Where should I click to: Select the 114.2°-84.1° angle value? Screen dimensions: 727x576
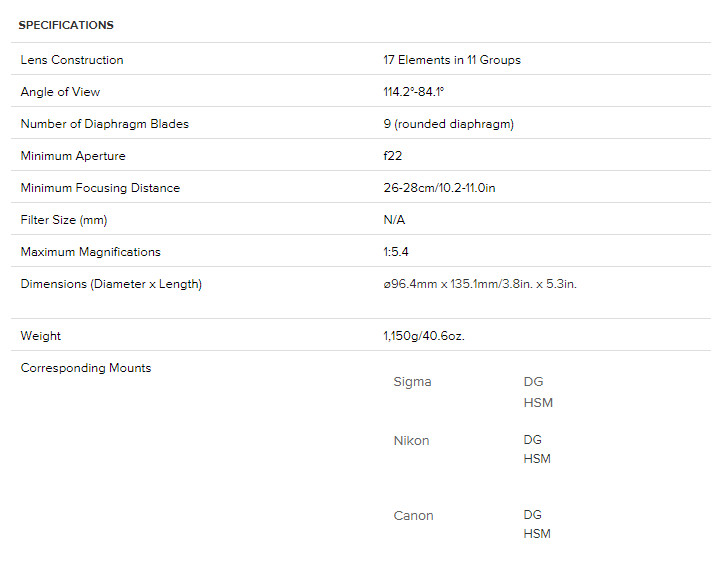413,92
